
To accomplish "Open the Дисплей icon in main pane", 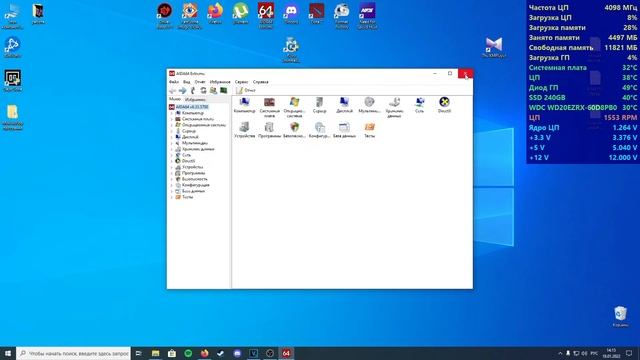I will click(x=344, y=105).
